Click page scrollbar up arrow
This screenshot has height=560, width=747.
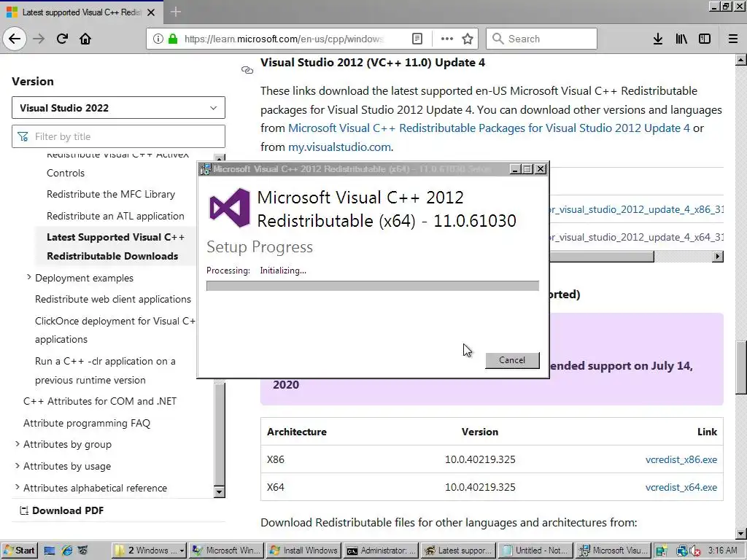741,60
